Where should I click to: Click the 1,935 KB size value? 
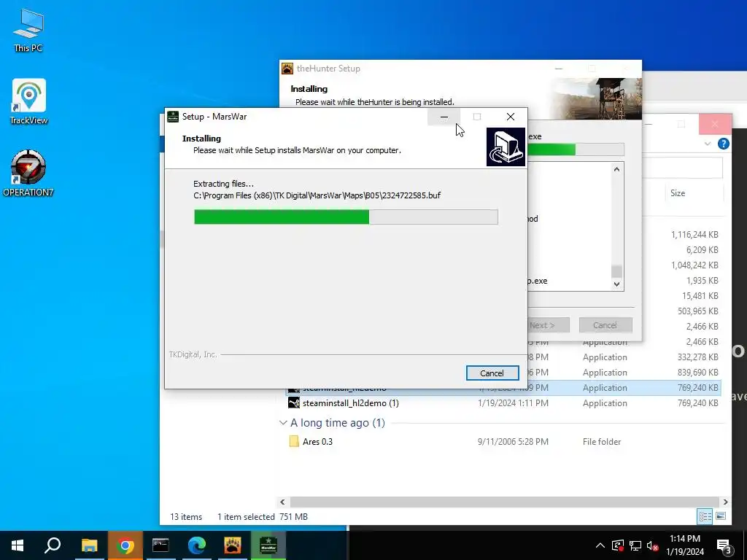coord(702,281)
